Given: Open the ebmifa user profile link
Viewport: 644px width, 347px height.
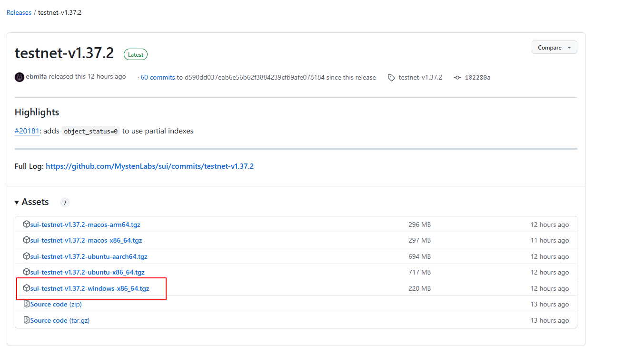Looking at the screenshot, I should click(x=36, y=77).
